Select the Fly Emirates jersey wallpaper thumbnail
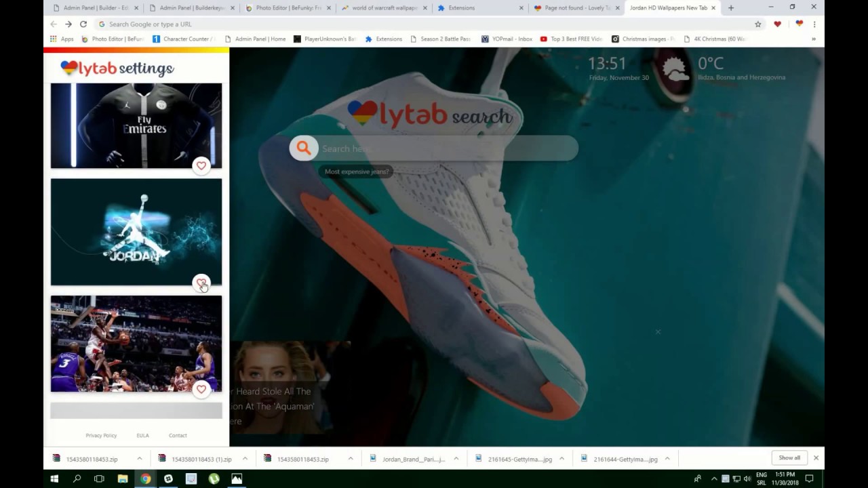Screen dimensions: 868x488 tap(136, 125)
